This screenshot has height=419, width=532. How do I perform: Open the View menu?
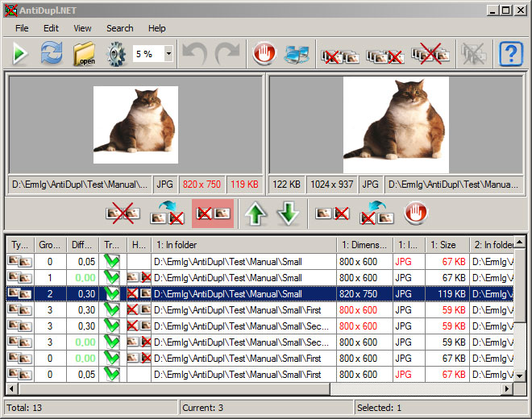pos(82,28)
